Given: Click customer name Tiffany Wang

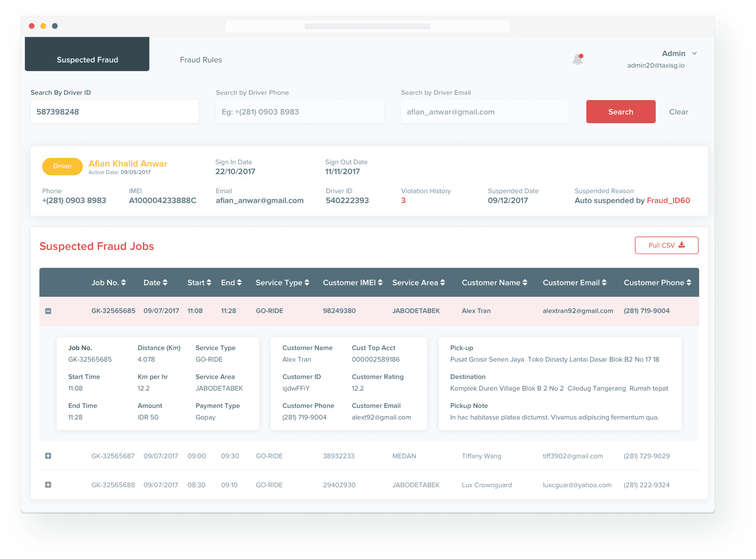Looking at the screenshot, I should point(482,456).
